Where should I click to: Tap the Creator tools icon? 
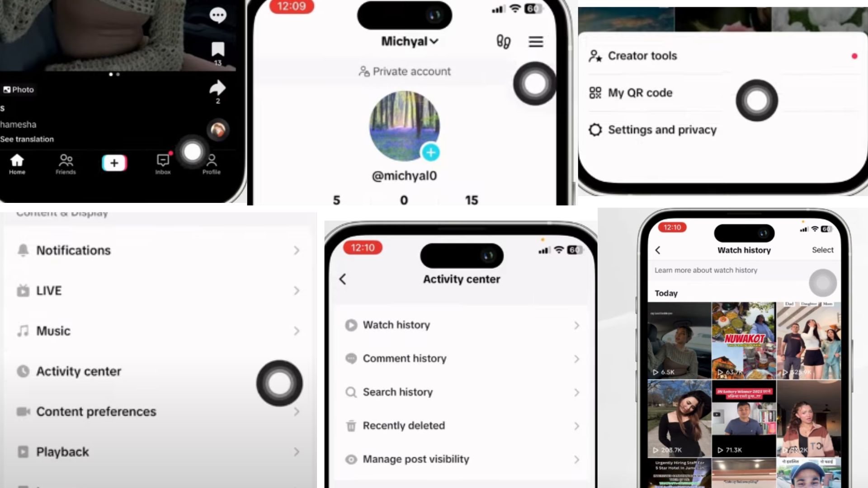[x=595, y=56]
